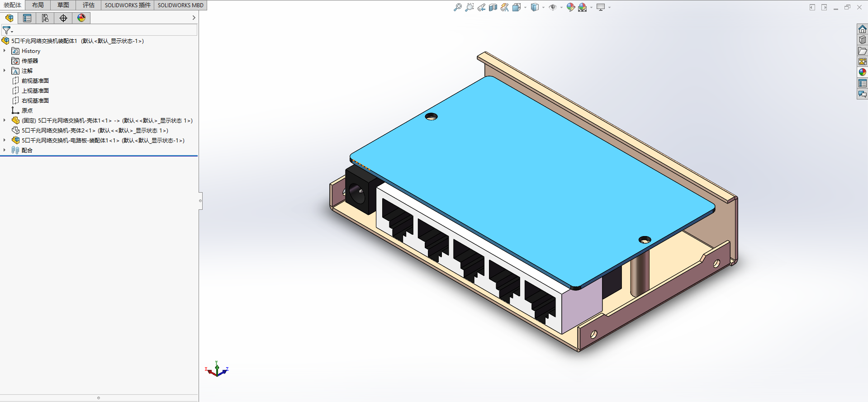Viewport: 868px width, 402px height.
Task: Open Hide/Show Items dropdown arrow
Action: pos(561,7)
